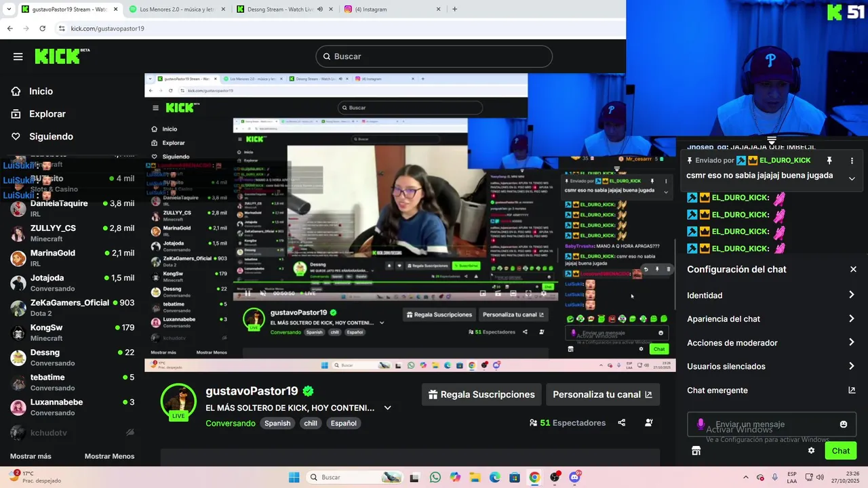
Task: Open the chat shop icon
Action: [x=696, y=451]
